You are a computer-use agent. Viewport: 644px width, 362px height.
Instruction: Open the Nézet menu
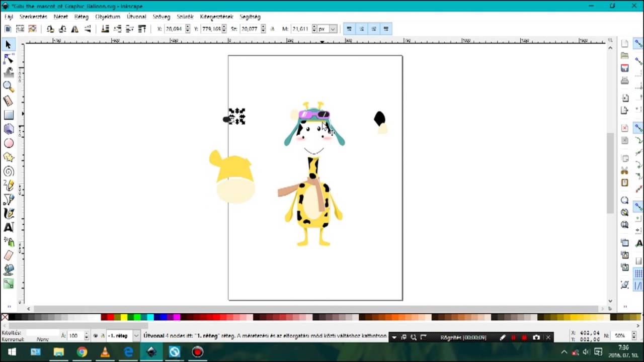click(61, 17)
